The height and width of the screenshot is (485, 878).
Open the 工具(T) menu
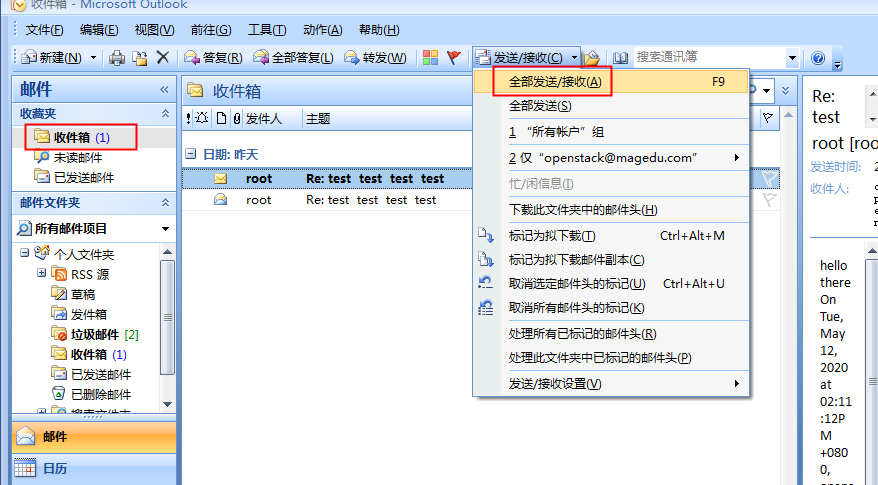pos(267,30)
